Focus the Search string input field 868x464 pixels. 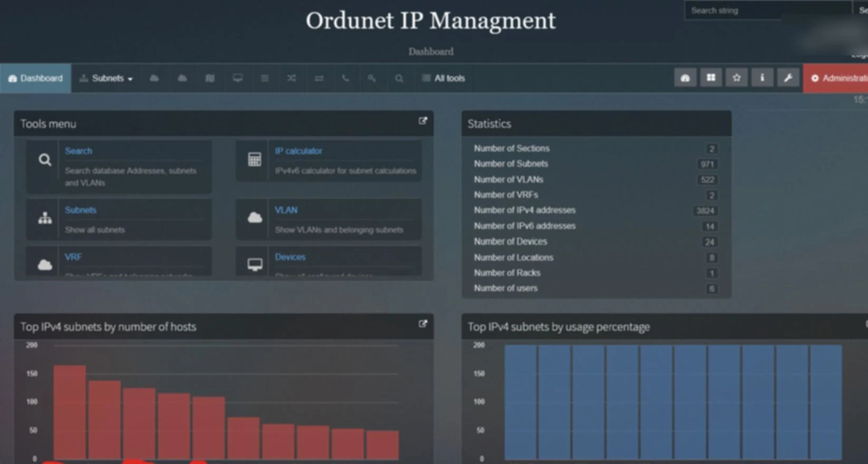[768, 11]
